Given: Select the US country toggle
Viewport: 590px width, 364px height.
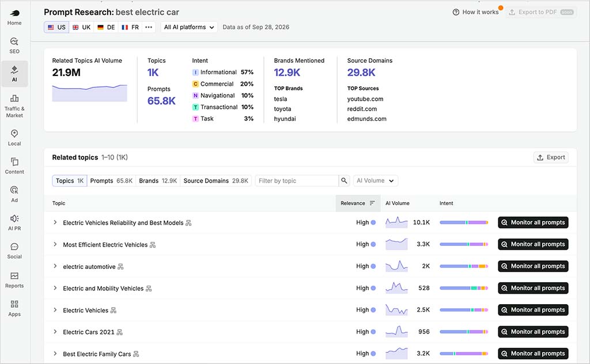Looking at the screenshot, I should 56,27.
